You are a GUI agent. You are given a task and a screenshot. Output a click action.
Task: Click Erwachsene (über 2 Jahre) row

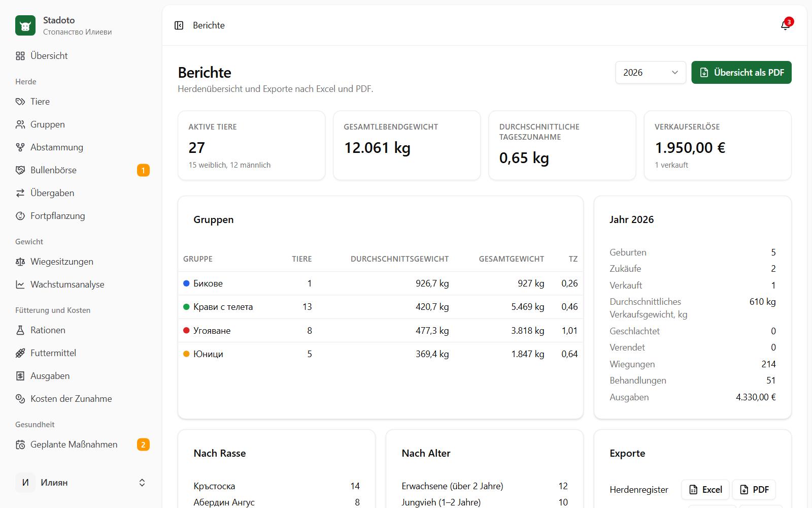(485, 486)
